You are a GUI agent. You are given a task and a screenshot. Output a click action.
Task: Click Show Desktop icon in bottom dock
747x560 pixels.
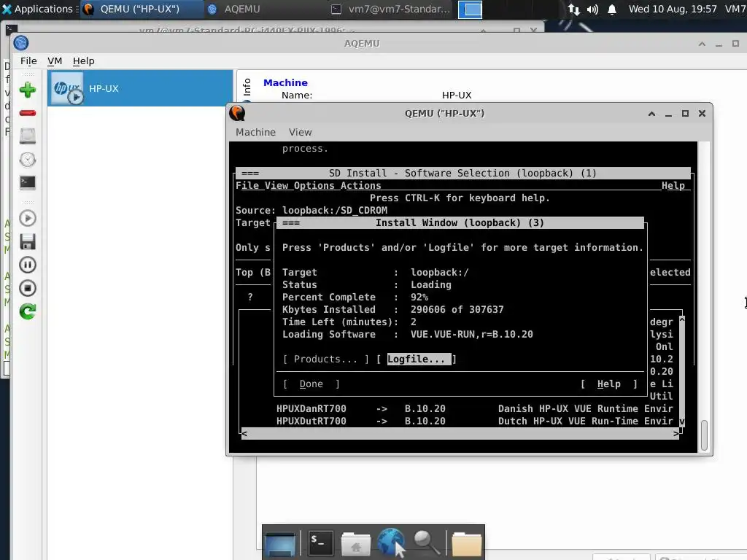280,542
